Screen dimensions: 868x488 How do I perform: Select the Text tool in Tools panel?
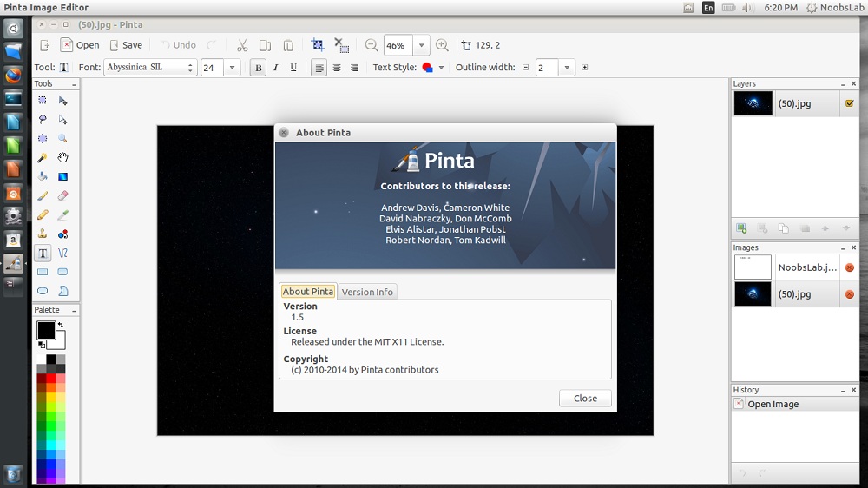point(43,254)
